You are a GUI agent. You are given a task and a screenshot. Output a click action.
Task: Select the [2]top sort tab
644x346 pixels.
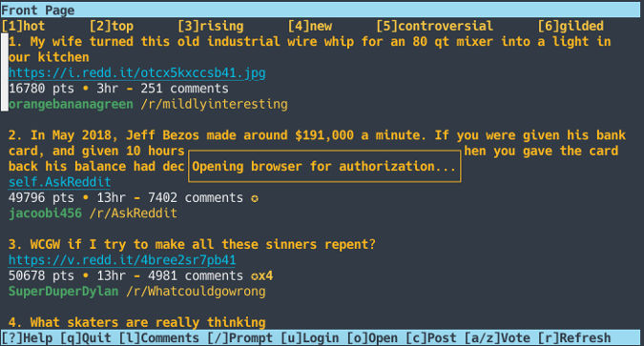coord(112,27)
